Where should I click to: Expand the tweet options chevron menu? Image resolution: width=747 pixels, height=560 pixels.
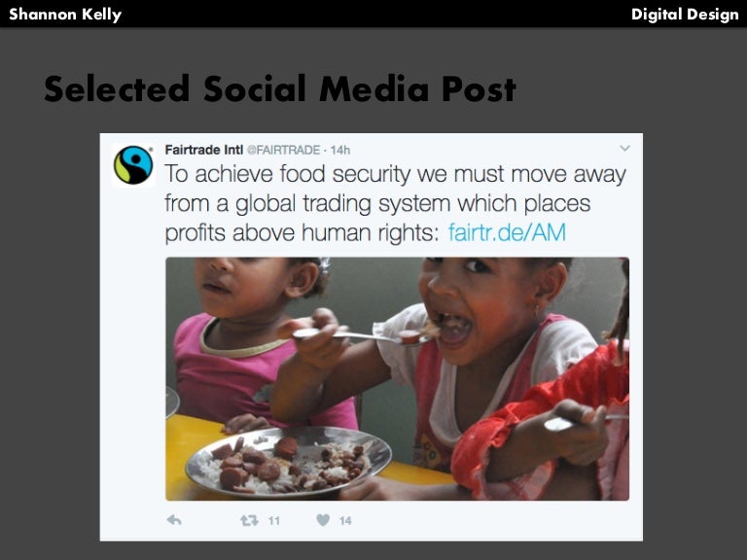pos(624,148)
